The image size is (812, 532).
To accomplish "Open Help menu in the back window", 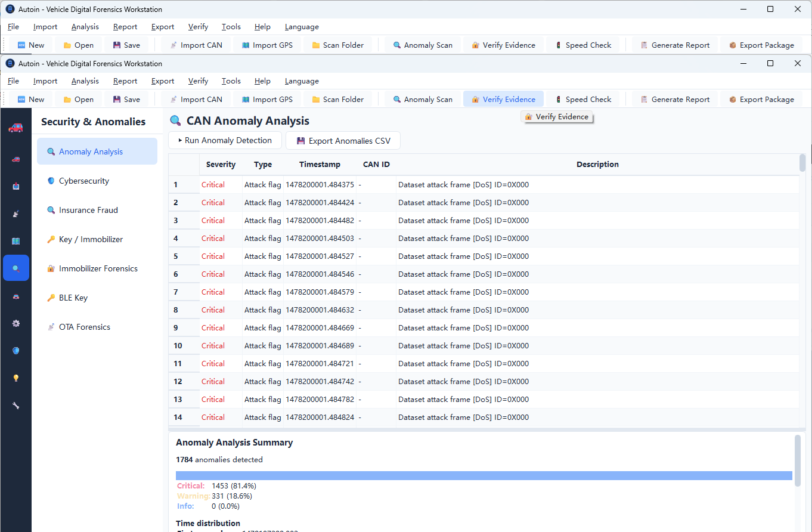I will (x=262, y=27).
